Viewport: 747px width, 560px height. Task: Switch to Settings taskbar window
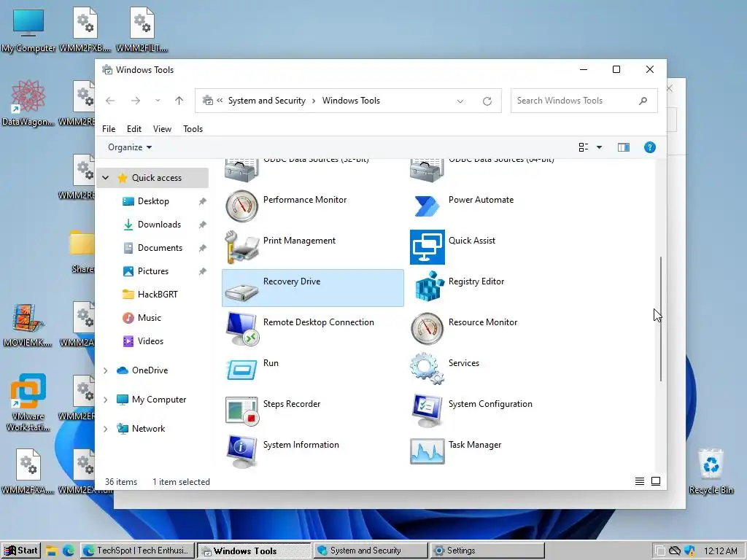tap(487, 551)
